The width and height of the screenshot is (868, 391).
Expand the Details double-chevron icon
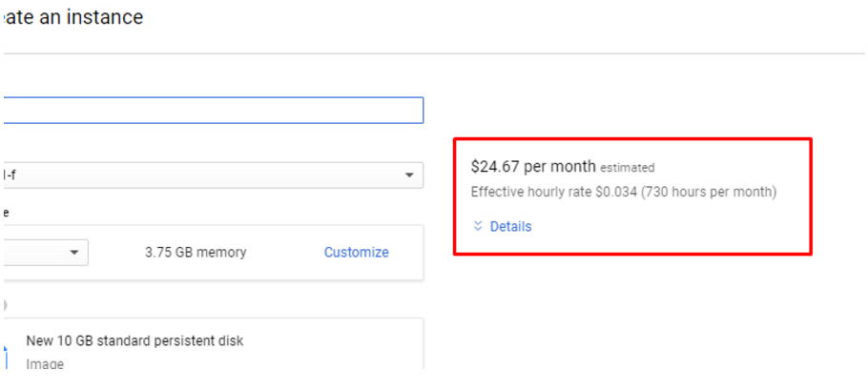478,227
